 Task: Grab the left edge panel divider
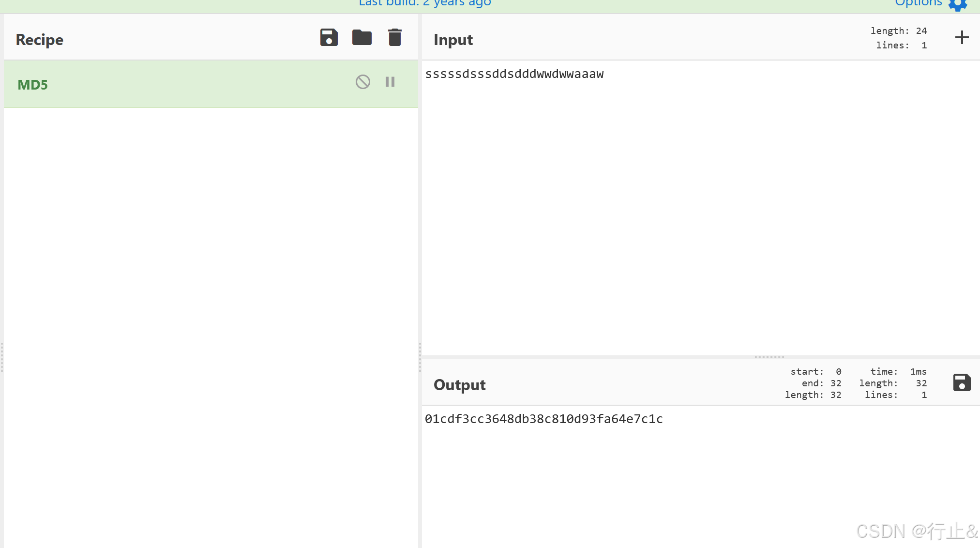(2, 357)
